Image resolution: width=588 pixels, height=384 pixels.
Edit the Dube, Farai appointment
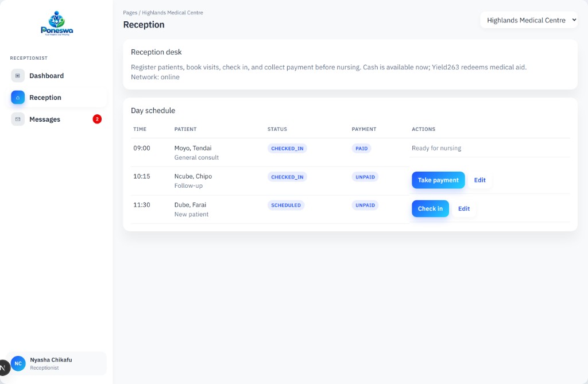tap(464, 208)
